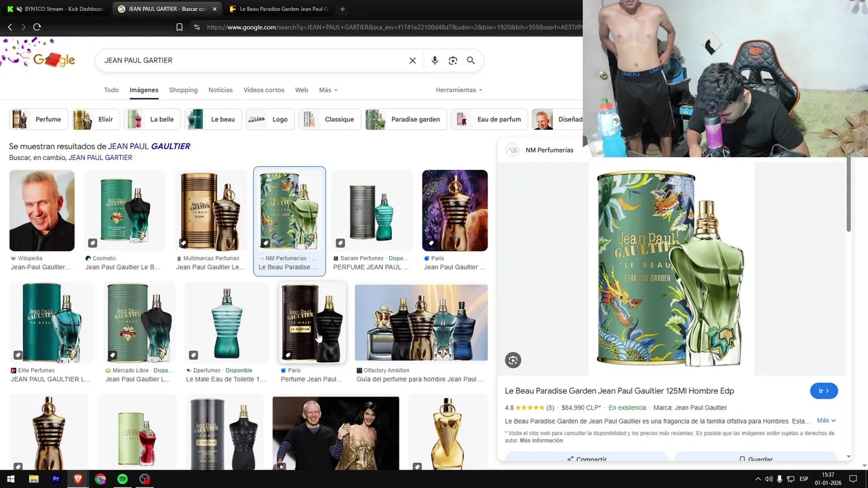
Task: Close the JEAN PAUL GARTIER tab
Action: pyautogui.click(x=214, y=9)
